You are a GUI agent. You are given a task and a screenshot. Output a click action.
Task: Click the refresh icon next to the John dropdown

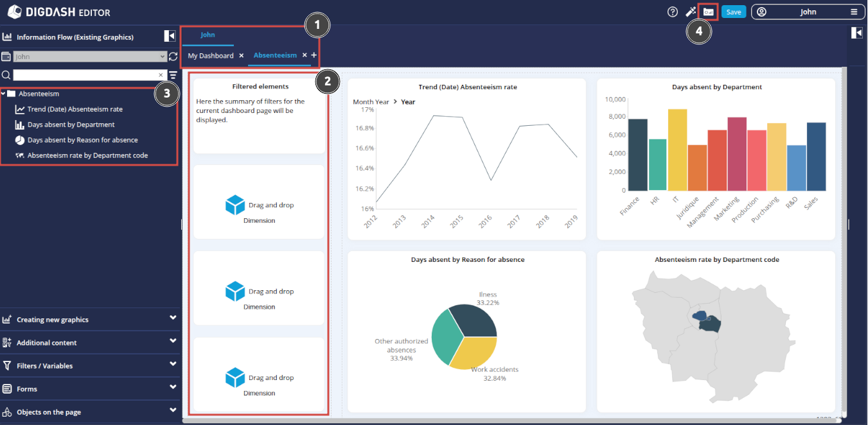(x=172, y=56)
